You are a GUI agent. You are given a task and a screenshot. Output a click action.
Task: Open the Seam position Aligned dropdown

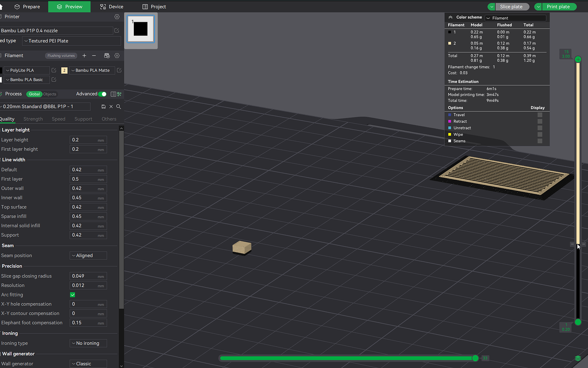point(88,256)
